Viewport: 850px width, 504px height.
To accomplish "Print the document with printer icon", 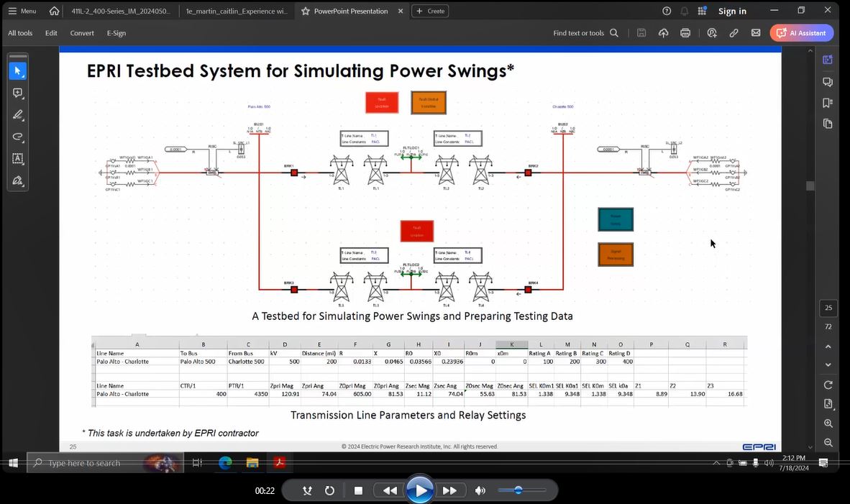I will click(685, 33).
